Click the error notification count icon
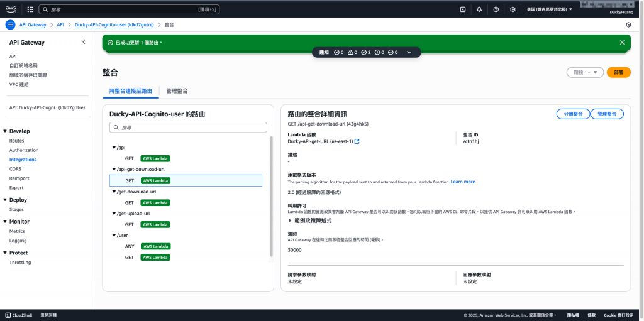Screen dimensions: 644x321 (336, 52)
